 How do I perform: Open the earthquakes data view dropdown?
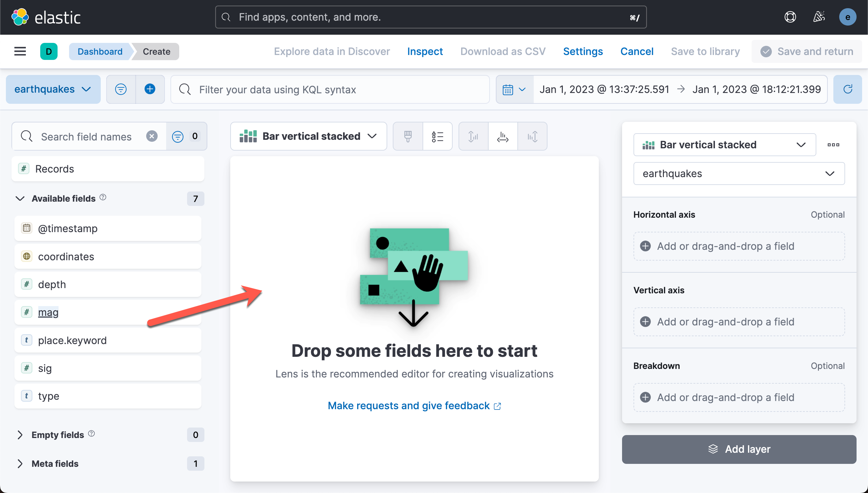[x=53, y=89]
